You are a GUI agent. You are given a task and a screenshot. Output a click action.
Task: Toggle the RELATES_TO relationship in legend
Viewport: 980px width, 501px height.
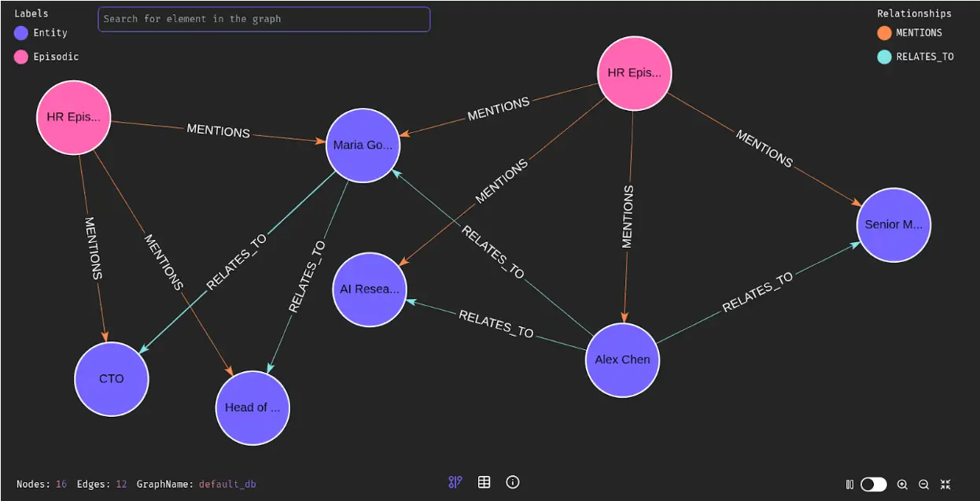tap(916, 57)
